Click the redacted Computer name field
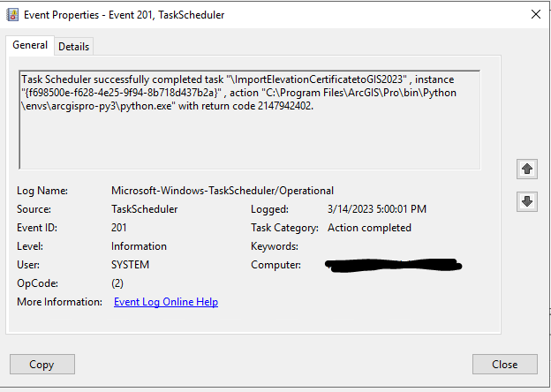551x392 pixels. coord(394,265)
